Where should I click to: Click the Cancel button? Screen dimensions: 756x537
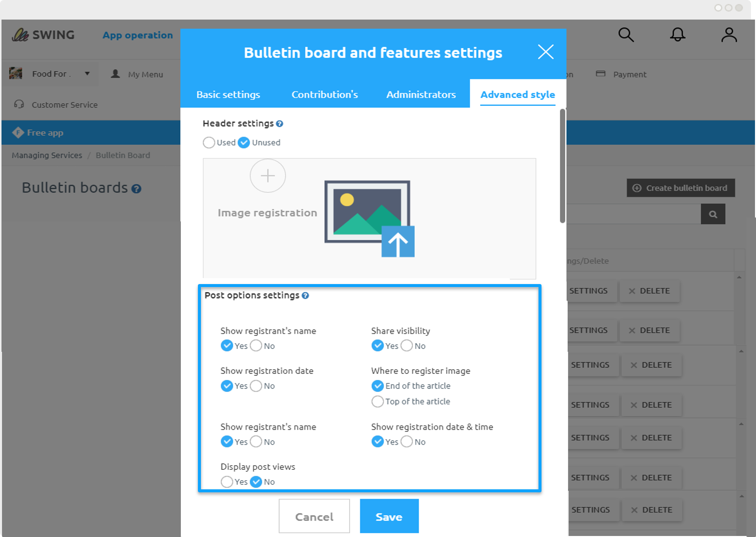(314, 516)
